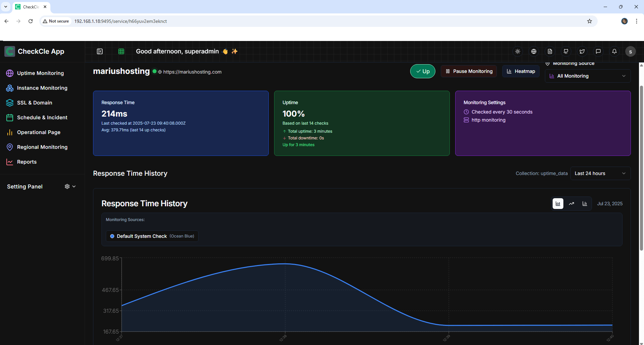644x345 pixels.
Task: Click the Response Time card
Action: coord(181,123)
